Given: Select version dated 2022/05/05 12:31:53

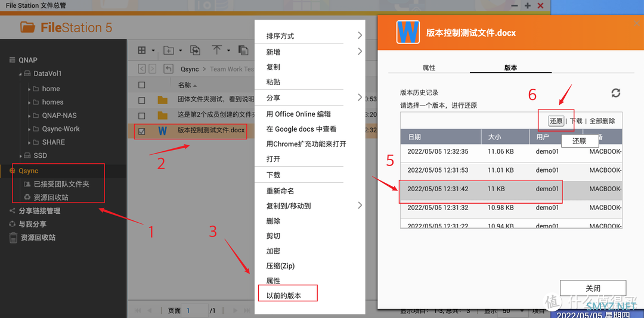Looking at the screenshot, I should pos(512,170).
